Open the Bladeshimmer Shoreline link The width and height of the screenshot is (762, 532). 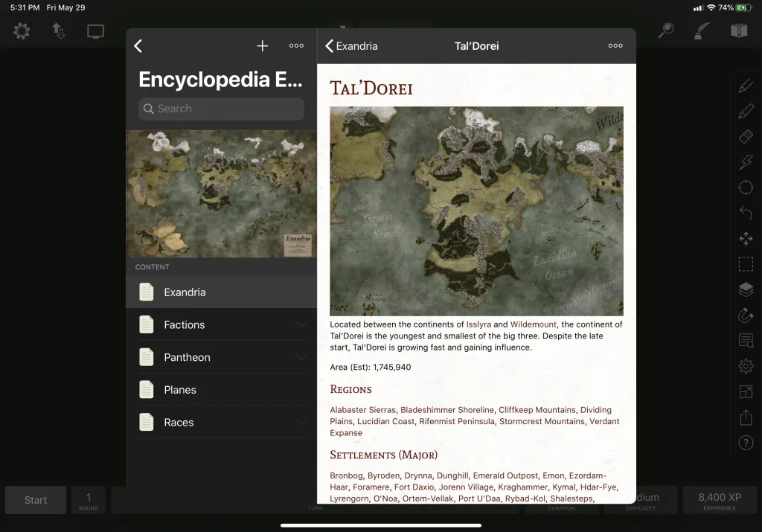[x=447, y=410]
